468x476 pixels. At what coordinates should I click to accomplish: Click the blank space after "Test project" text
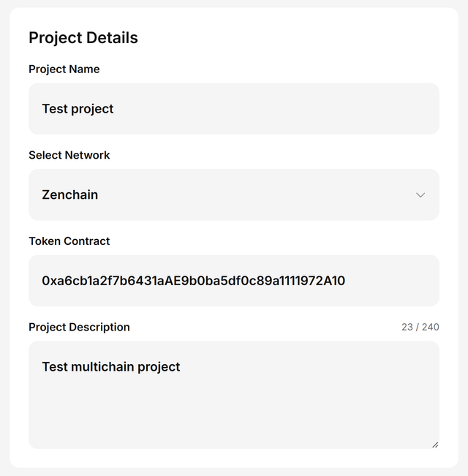278,109
